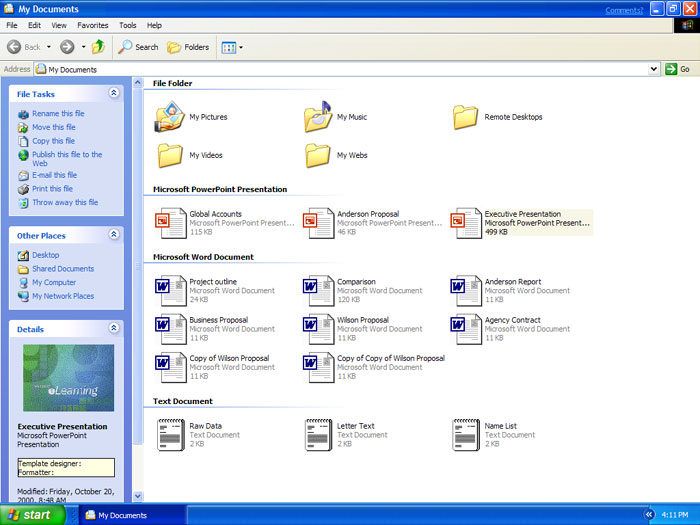Collapse the Other Places panel
This screenshot has height=525, width=700.
pos(114,234)
